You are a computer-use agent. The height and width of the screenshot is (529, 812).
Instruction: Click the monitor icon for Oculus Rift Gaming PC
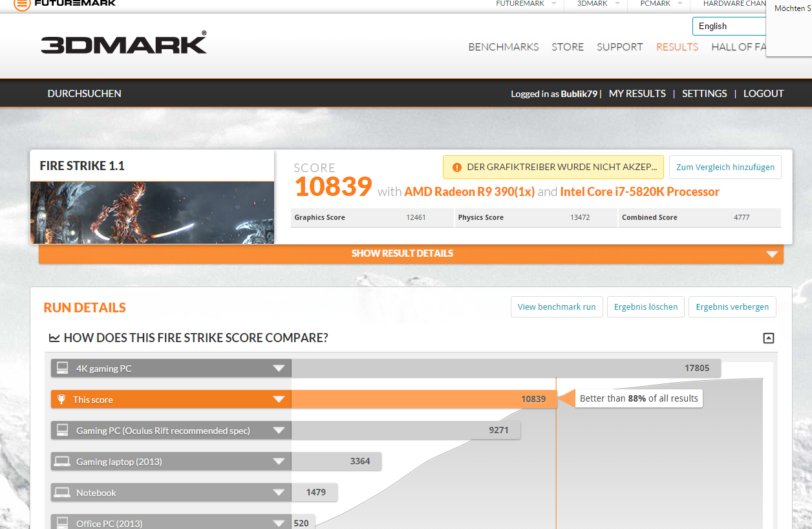tap(63, 430)
